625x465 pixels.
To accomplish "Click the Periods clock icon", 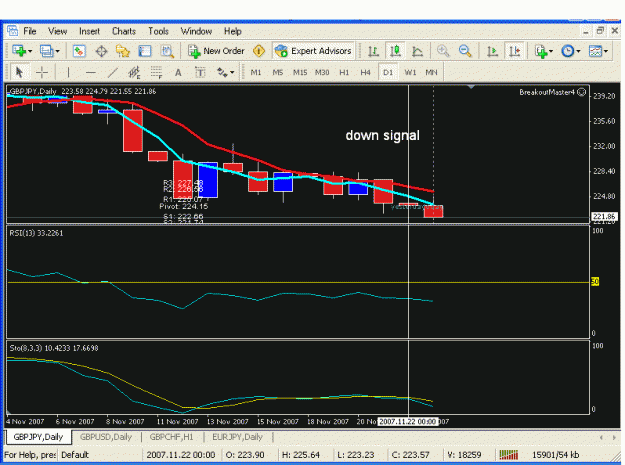I will point(568,51).
